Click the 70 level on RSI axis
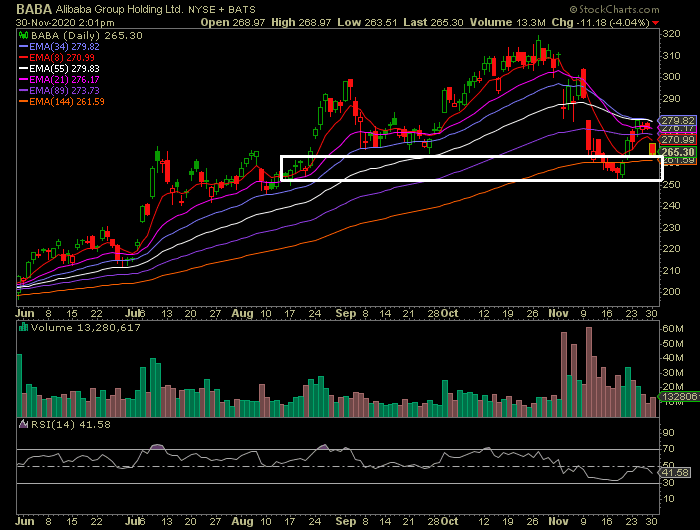Screen dimensions: 700x530 coord(669,449)
